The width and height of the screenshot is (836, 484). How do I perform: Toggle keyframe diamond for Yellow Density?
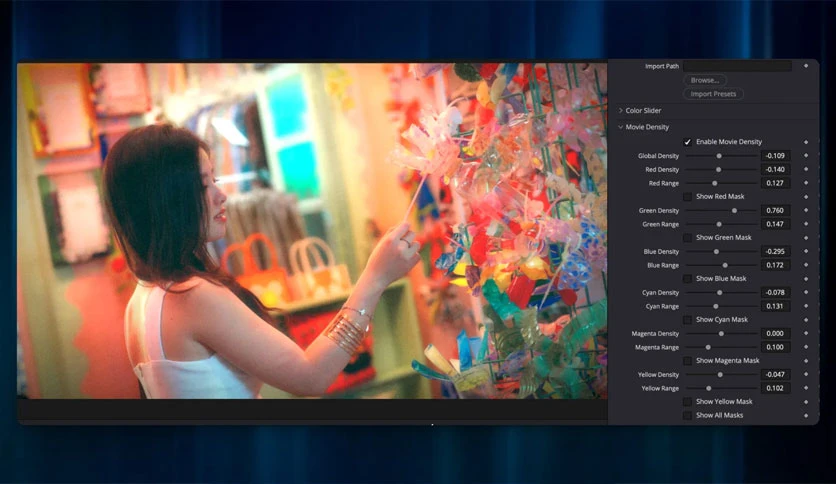806,374
